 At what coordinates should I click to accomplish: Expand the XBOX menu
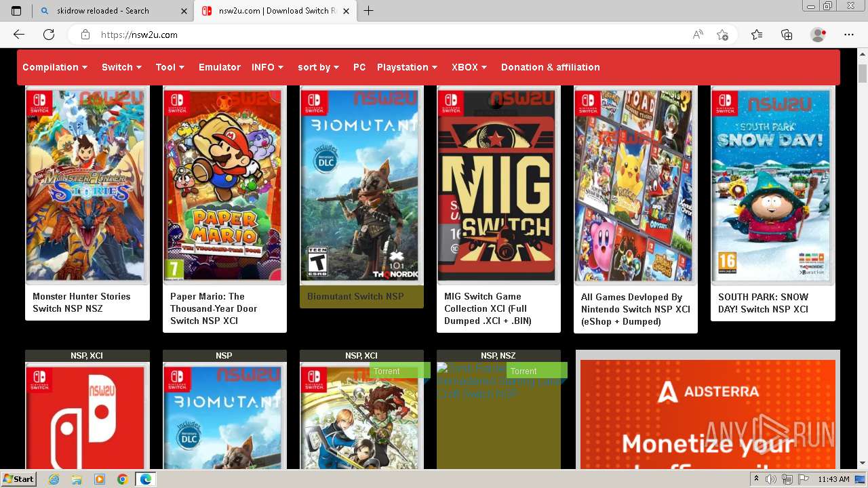point(469,67)
